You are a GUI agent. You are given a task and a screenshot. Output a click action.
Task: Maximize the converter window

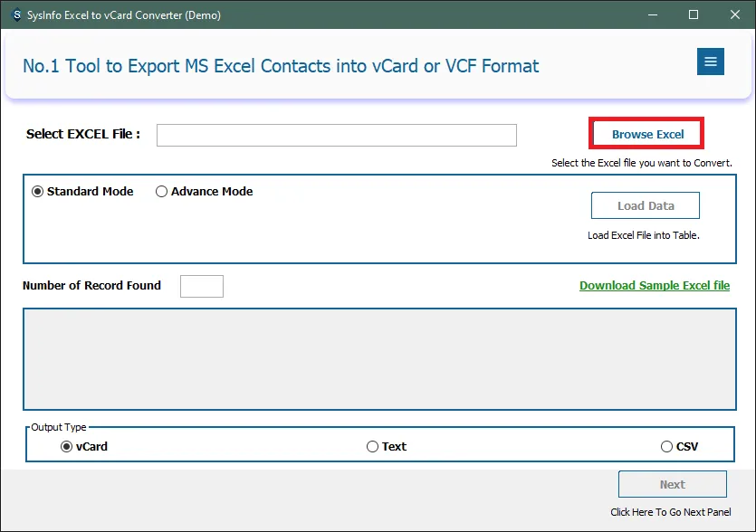pos(694,14)
